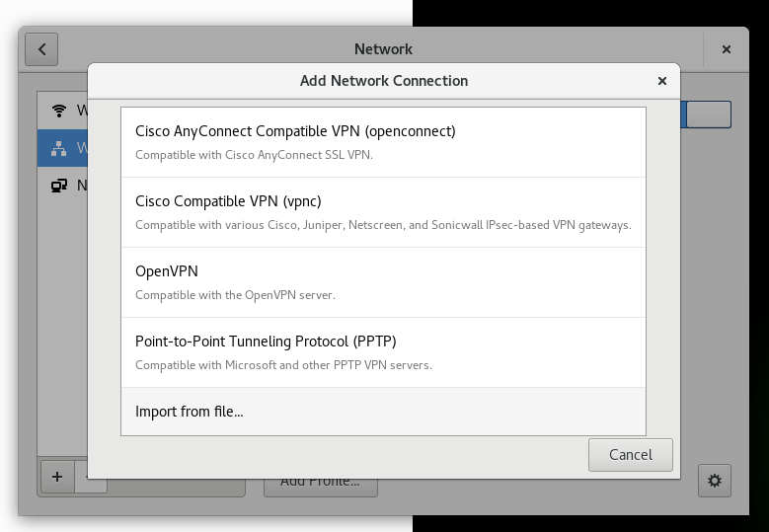
Task: Close the Network settings window
Action: tap(727, 49)
